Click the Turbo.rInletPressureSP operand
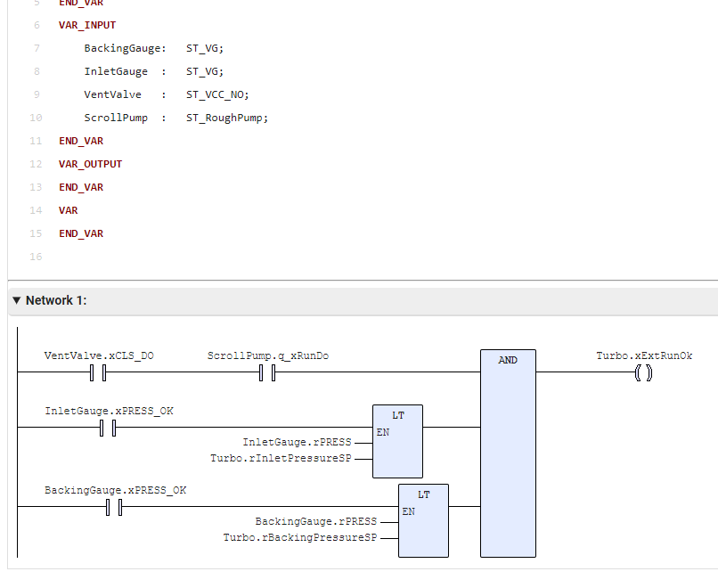Screen dimensions: 718x588 click(x=281, y=459)
